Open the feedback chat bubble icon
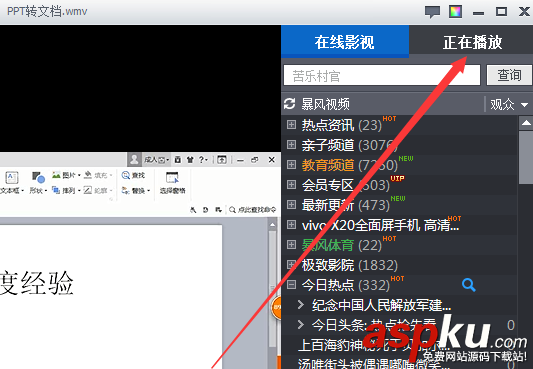This screenshot has height=369, width=533. [x=432, y=12]
